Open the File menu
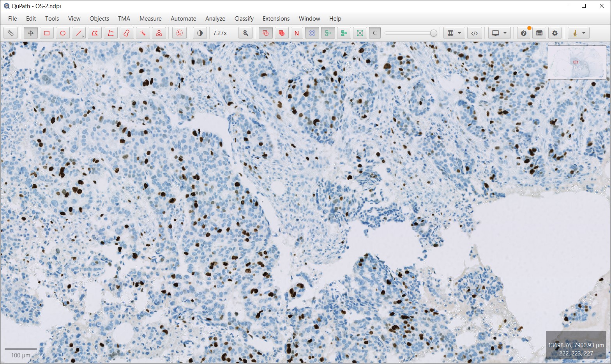611x364 pixels. (x=12, y=19)
